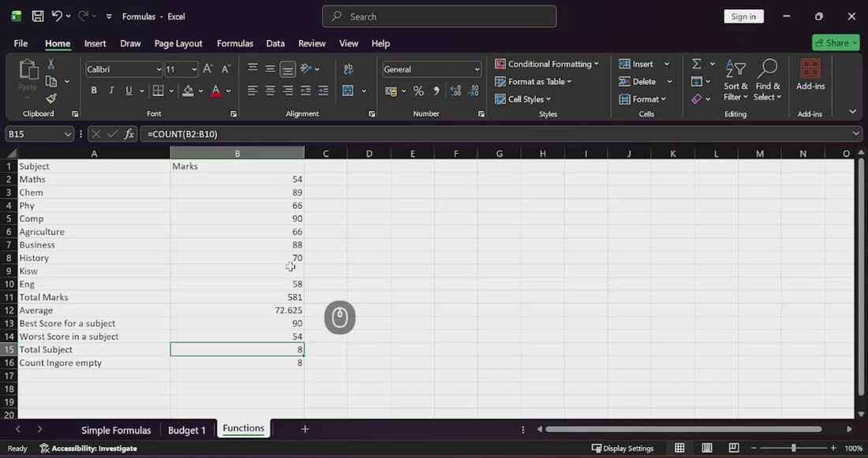The image size is (868, 458).
Task: Toggle Center horizontal alignment
Action: coord(270,90)
